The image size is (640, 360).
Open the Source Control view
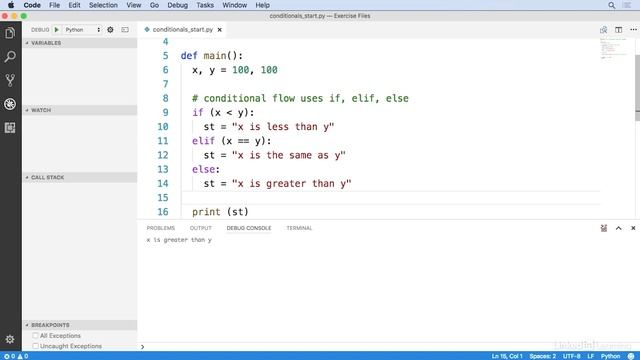click(x=10, y=80)
